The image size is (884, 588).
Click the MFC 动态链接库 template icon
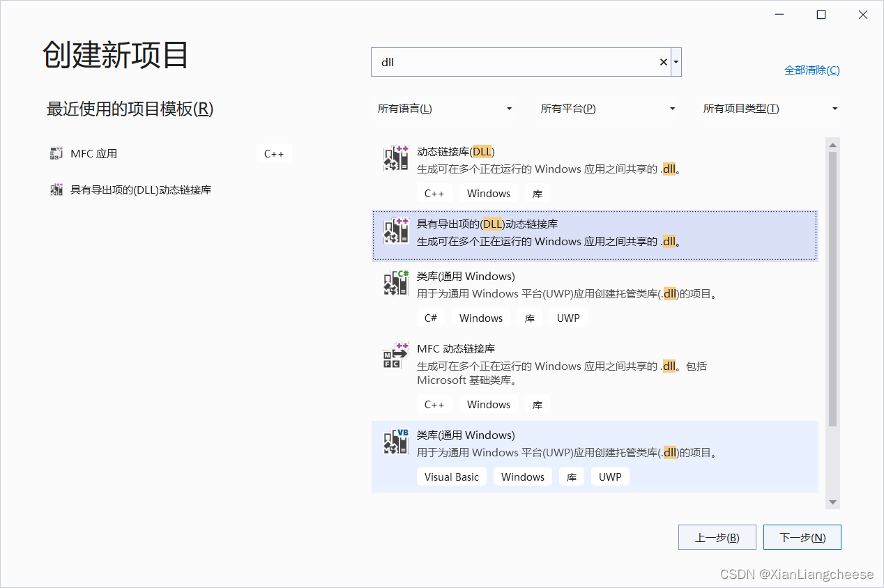tap(396, 355)
